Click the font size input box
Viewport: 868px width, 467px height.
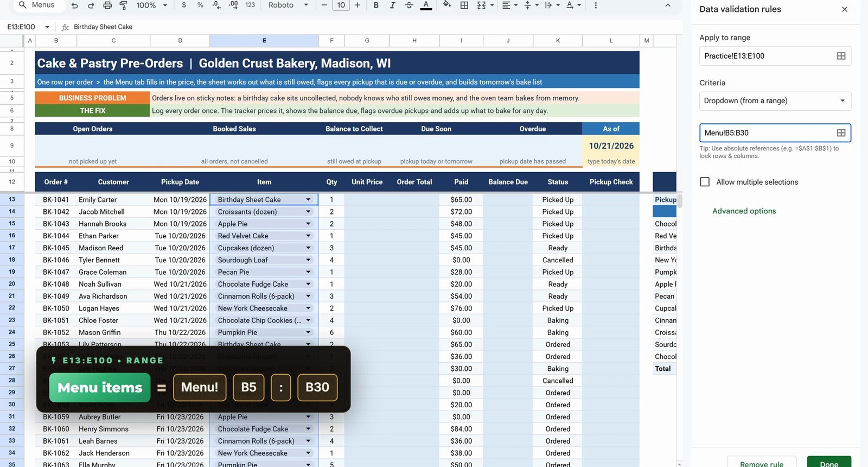pyautogui.click(x=341, y=5)
